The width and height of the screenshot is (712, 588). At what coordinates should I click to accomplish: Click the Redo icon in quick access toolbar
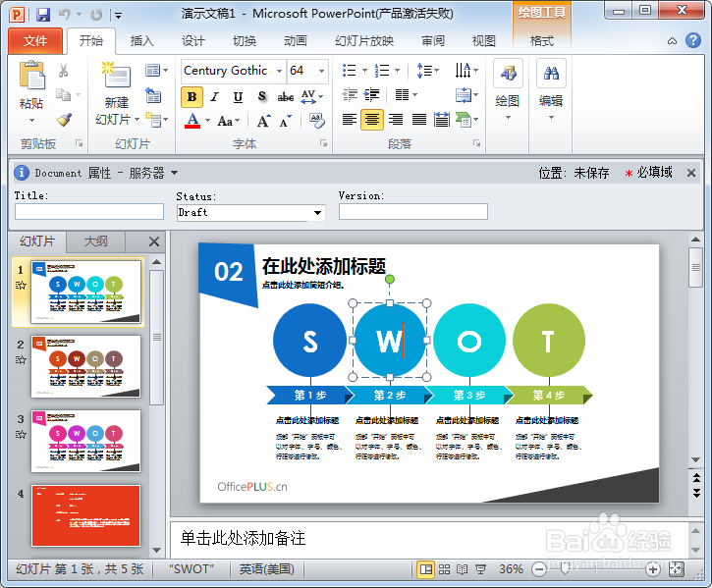click(x=96, y=15)
